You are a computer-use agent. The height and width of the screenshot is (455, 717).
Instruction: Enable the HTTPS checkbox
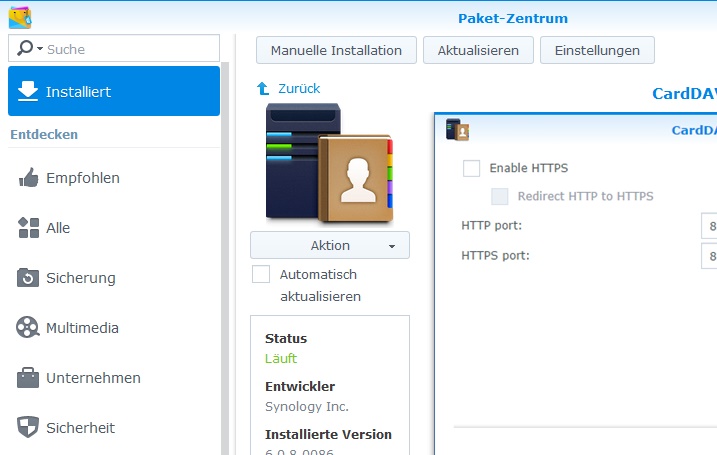tap(471, 168)
